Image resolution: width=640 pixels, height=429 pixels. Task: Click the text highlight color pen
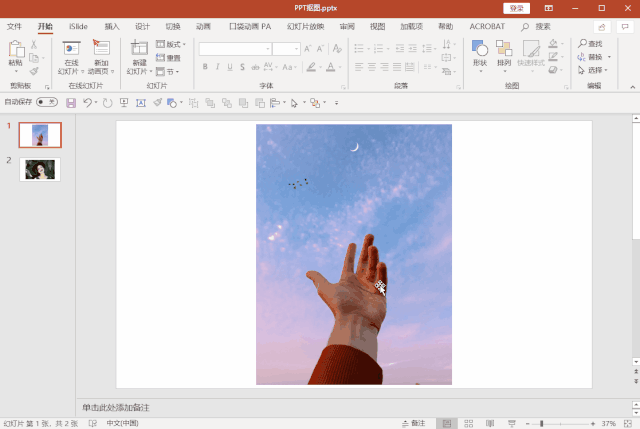coord(311,67)
